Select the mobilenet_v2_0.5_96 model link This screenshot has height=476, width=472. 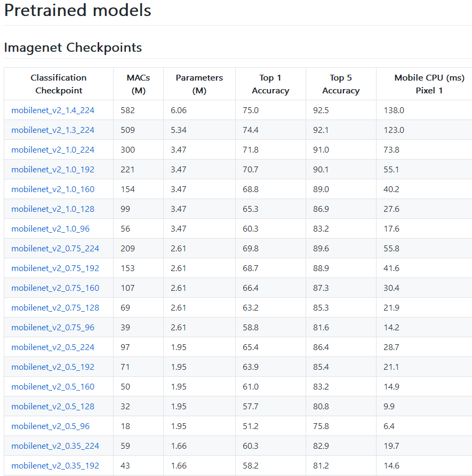tap(50, 426)
